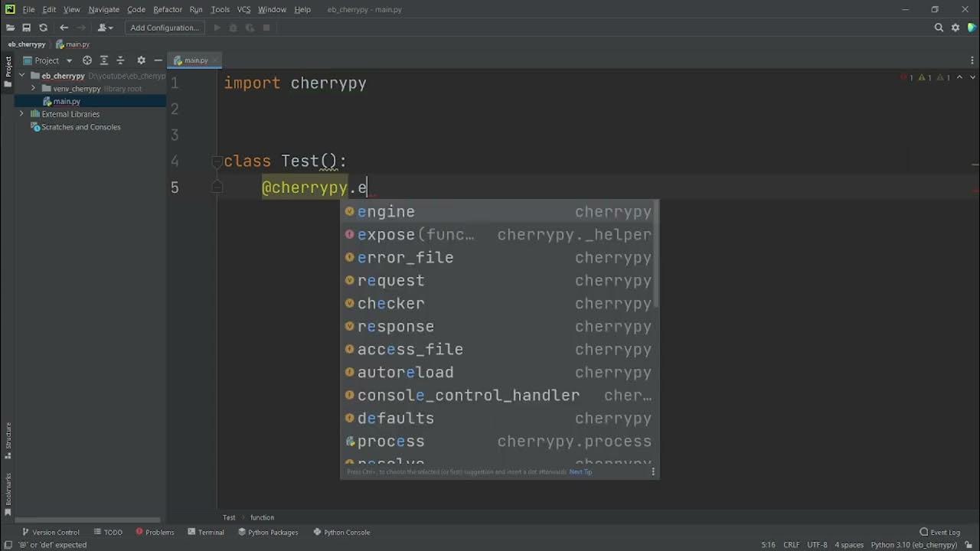980x551 pixels.
Task: Open the Code With Me user icon
Action: 104,28
